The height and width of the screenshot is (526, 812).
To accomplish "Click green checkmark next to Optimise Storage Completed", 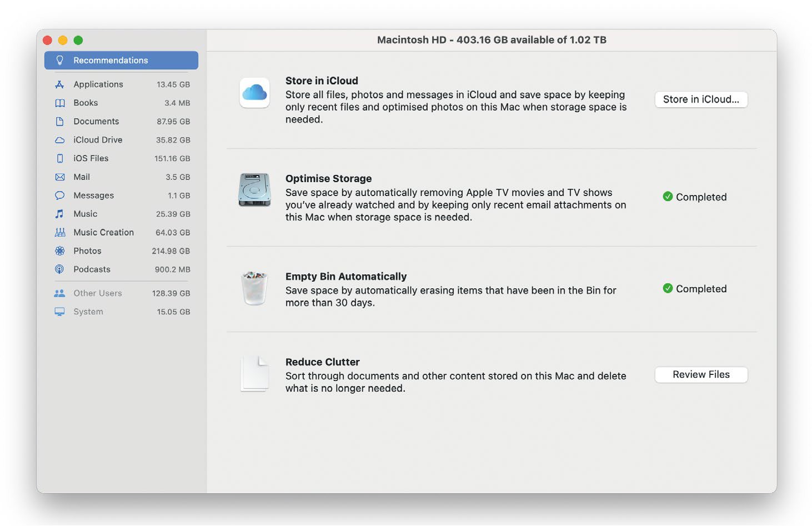I will pyautogui.click(x=668, y=197).
